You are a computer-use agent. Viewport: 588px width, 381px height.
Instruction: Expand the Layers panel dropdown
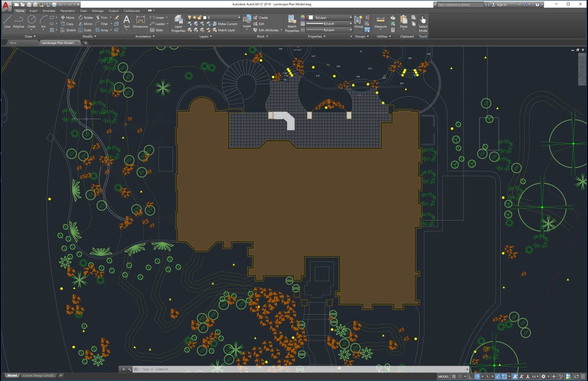click(x=205, y=36)
